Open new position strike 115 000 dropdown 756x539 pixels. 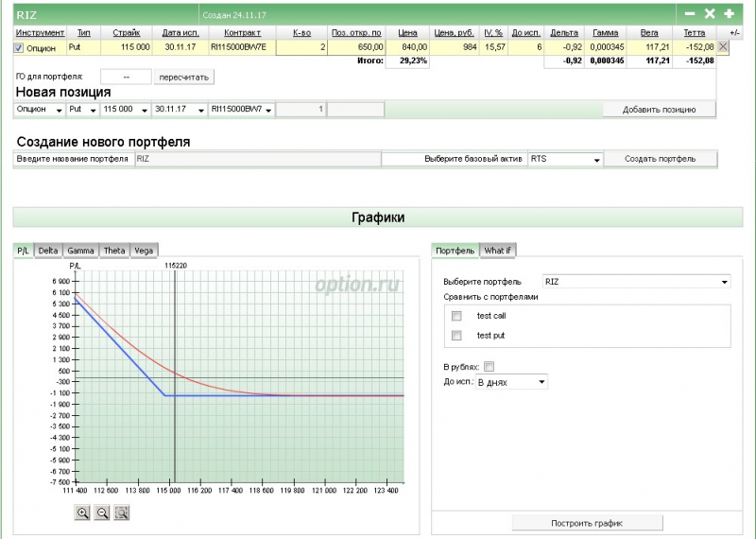tap(125, 110)
